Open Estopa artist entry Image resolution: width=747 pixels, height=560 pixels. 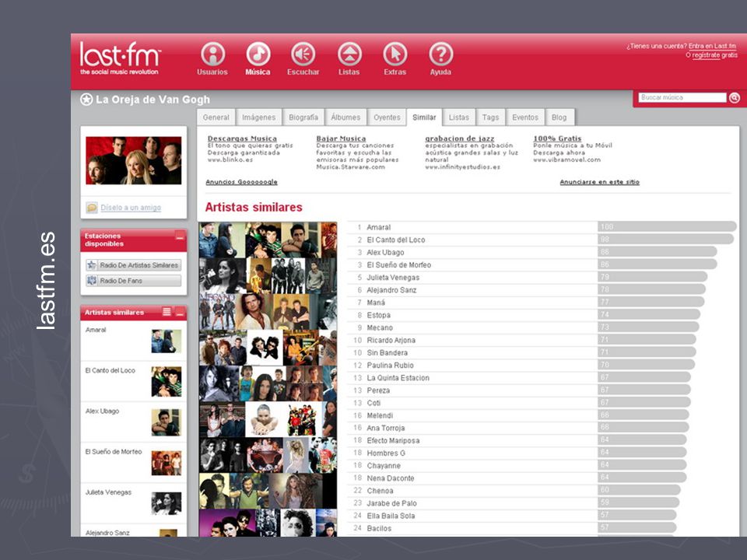[x=378, y=315]
